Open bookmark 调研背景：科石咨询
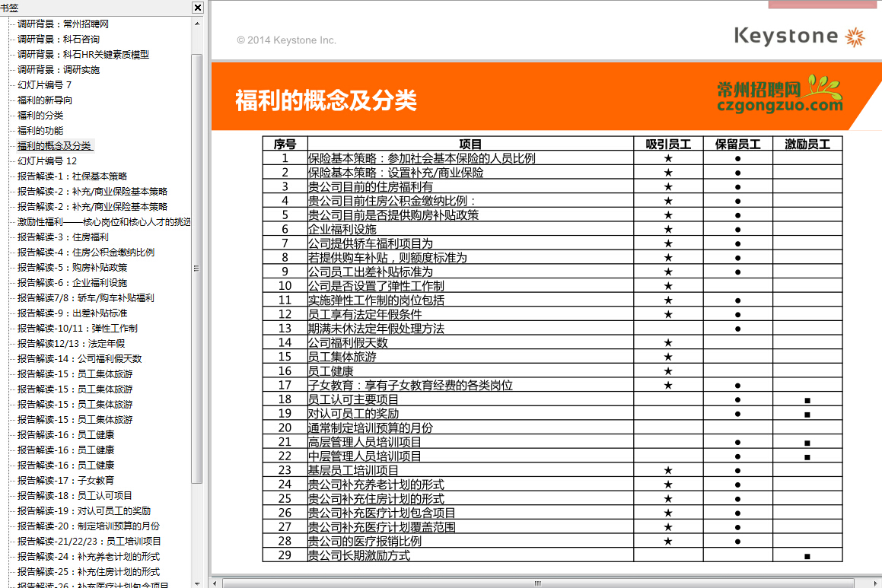 point(59,40)
